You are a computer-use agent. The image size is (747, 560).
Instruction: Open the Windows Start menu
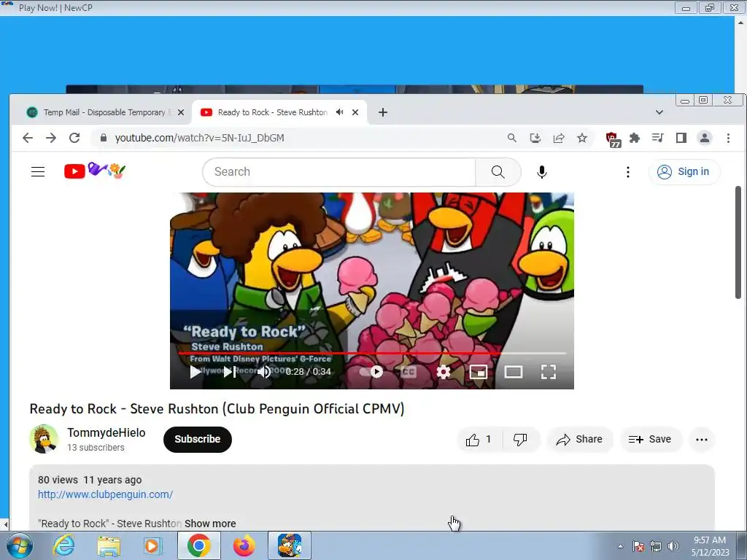click(x=19, y=545)
